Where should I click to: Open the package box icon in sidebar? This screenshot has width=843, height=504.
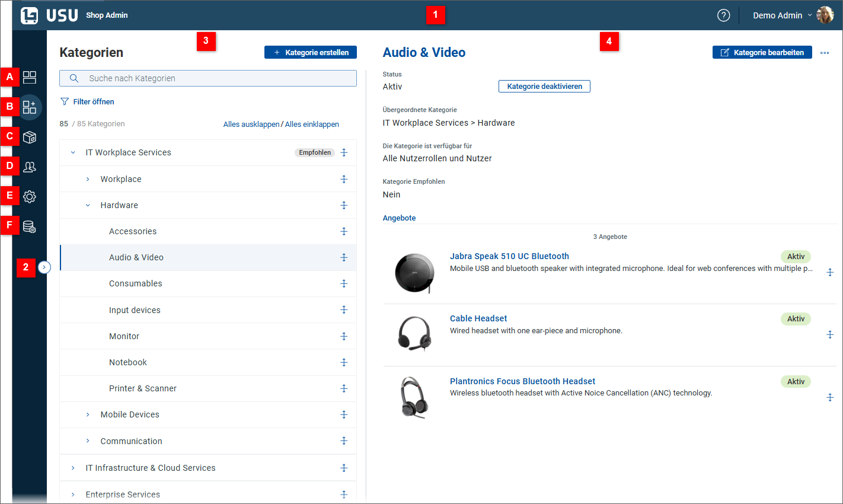coord(30,137)
